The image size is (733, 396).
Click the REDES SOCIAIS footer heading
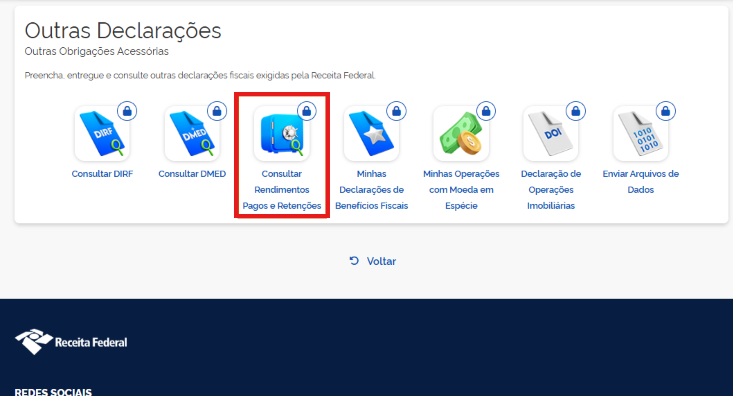[x=53, y=392]
